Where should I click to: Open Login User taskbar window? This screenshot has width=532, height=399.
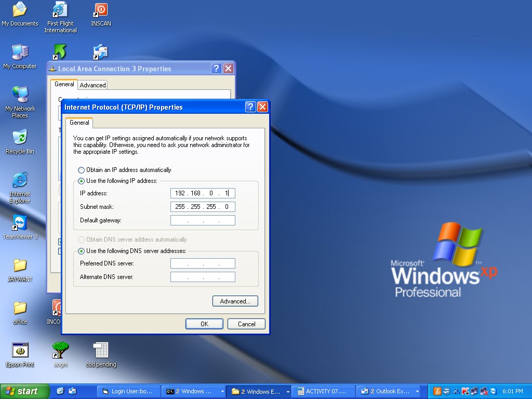[128, 391]
